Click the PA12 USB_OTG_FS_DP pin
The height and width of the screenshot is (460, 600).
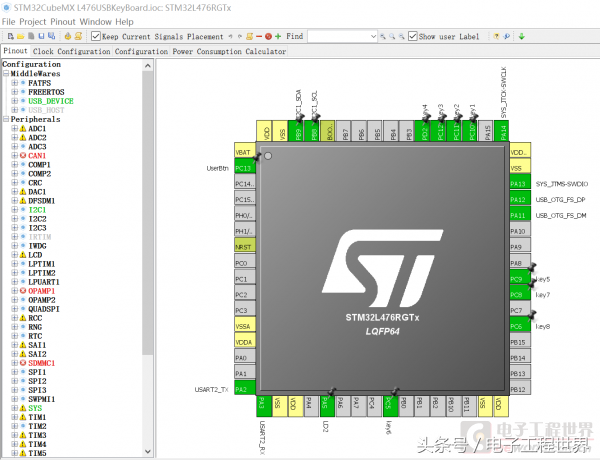tap(520, 198)
